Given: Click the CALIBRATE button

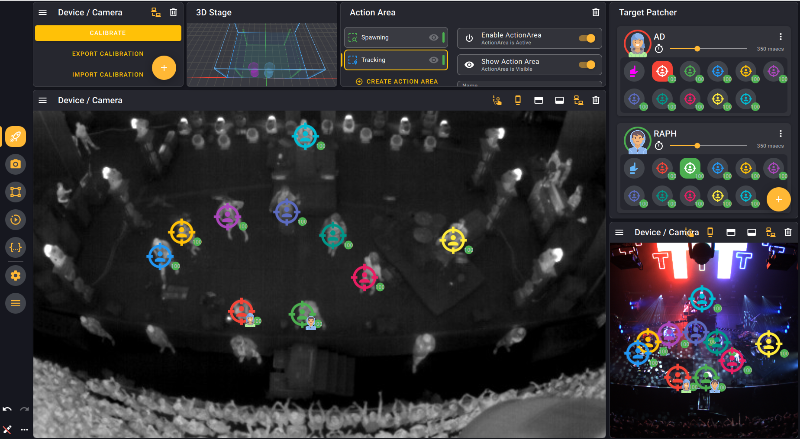Looking at the screenshot, I should (108, 33).
